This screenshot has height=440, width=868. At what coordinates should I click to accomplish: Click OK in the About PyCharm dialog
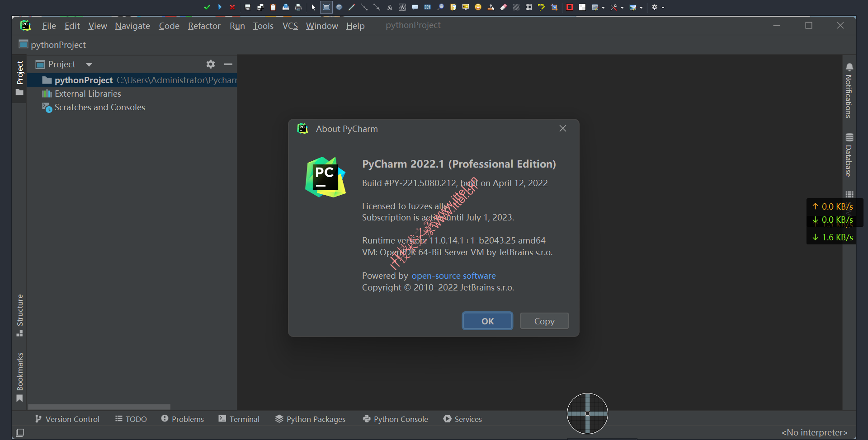coord(487,321)
